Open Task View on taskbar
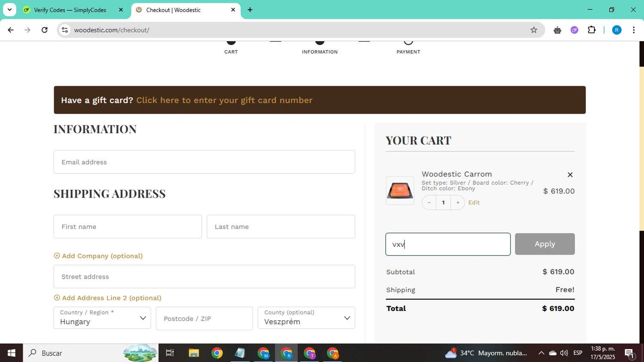Screen dimensions: 644x362 [170, 353]
